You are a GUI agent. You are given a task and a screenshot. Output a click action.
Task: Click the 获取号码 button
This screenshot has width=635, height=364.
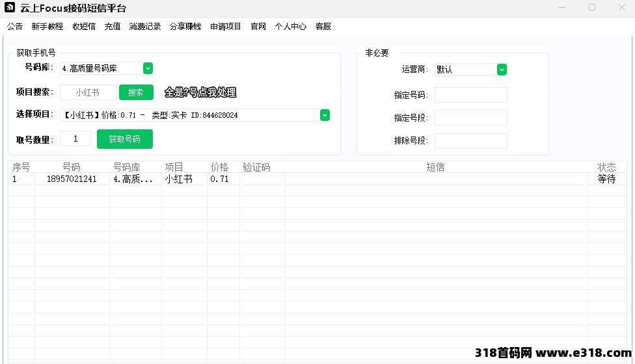(x=125, y=139)
